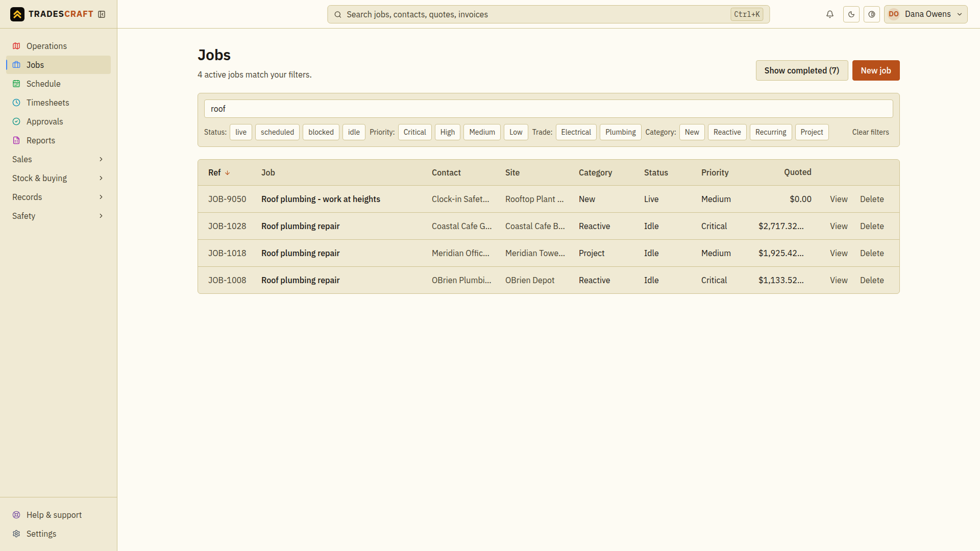Screen dimensions: 980x551
Task: Click the Reports document icon
Action: pyautogui.click(x=16, y=140)
